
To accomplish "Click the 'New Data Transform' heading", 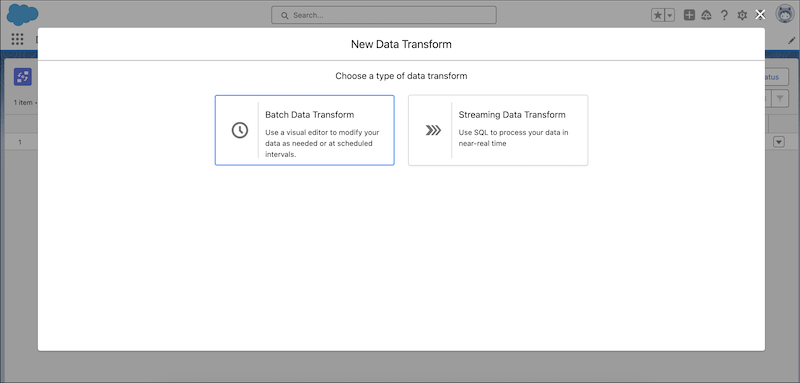I will (401, 44).
